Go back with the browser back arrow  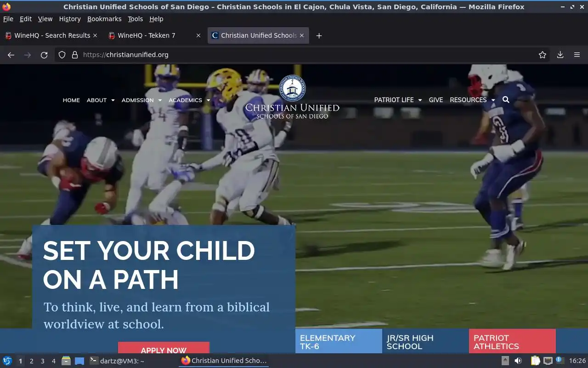click(11, 55)
